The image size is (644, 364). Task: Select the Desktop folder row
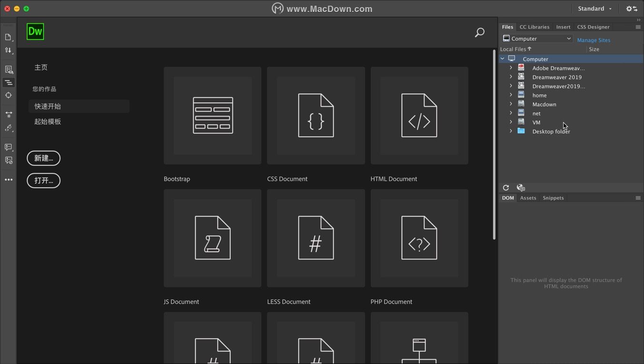(571, 131)
